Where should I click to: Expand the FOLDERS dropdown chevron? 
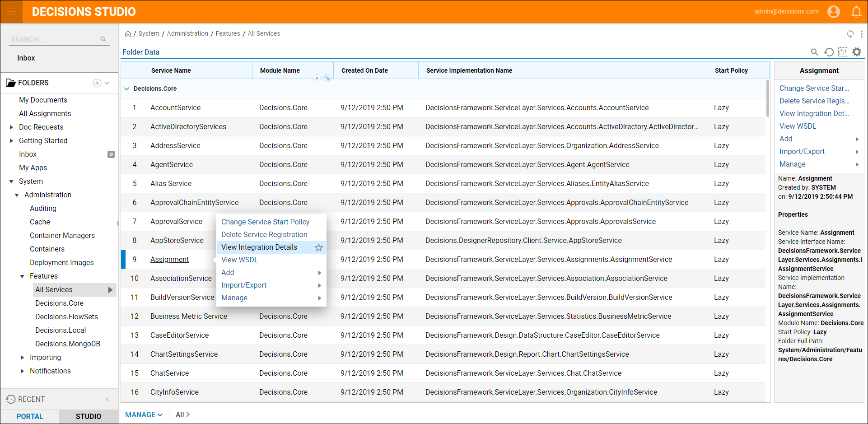[x=107, y=83]
